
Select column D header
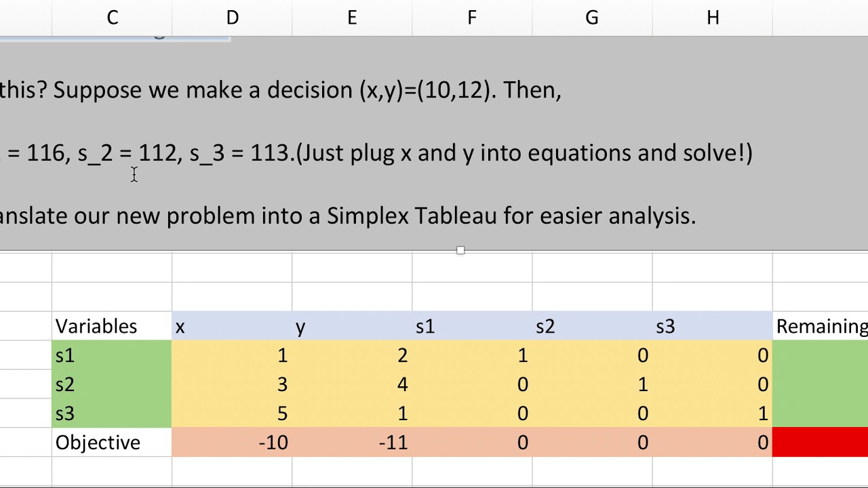(x=232, y=18)
